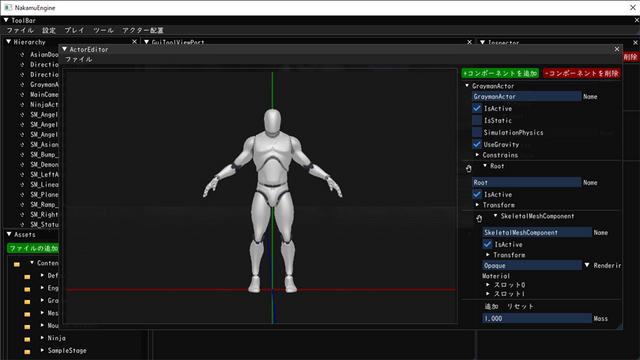Click the SM_LeftA actor icon in Hierarchy
640x360 pixels.
pyautogui.click(x=22, y=175)
